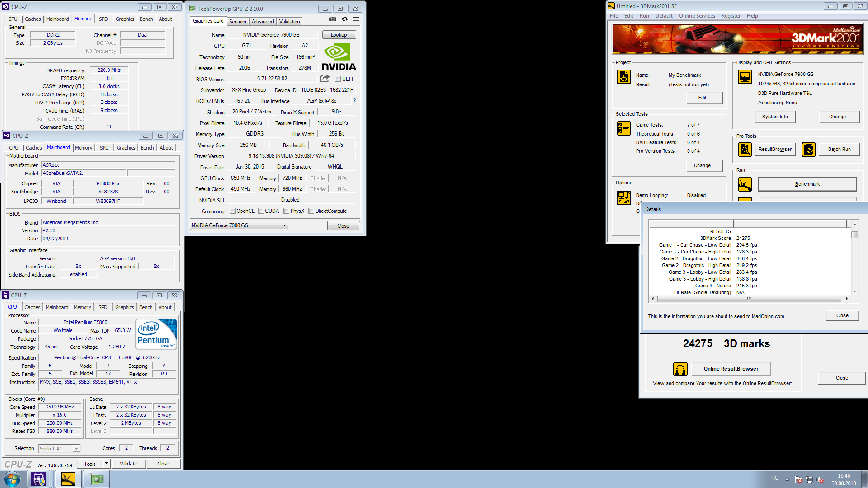Open the Online Services menu in 3DMark2001
The height and width of the screenshot is (488, 868).
697,16
